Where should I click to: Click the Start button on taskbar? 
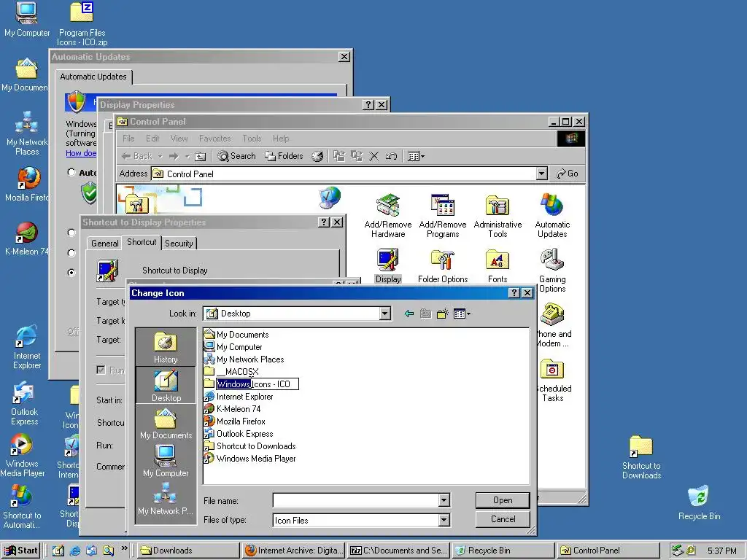click(21, 551)
